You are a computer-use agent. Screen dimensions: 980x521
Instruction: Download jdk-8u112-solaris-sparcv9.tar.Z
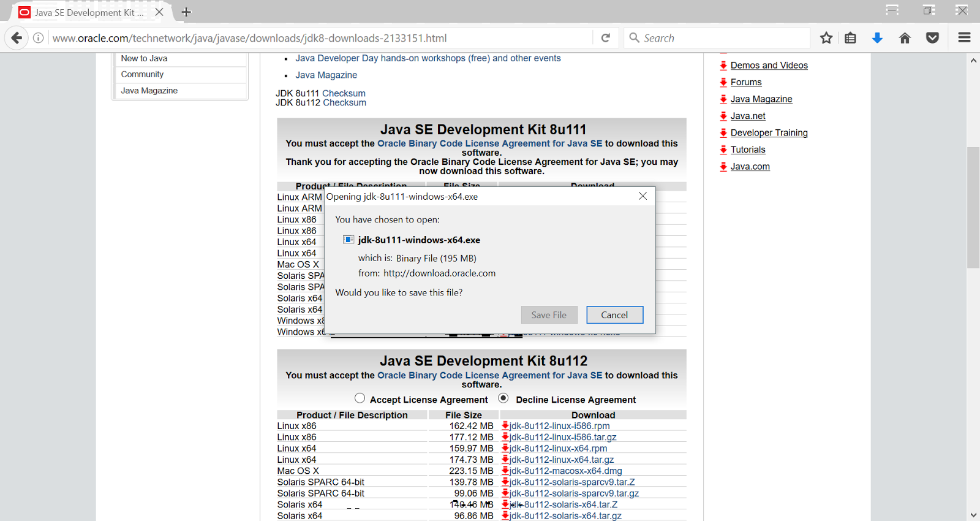[572, 482]
